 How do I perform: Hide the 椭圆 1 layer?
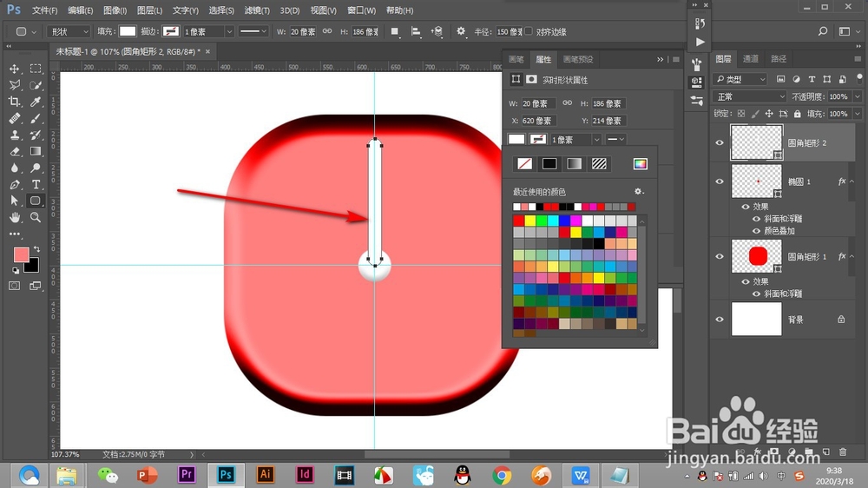(720, 181)
